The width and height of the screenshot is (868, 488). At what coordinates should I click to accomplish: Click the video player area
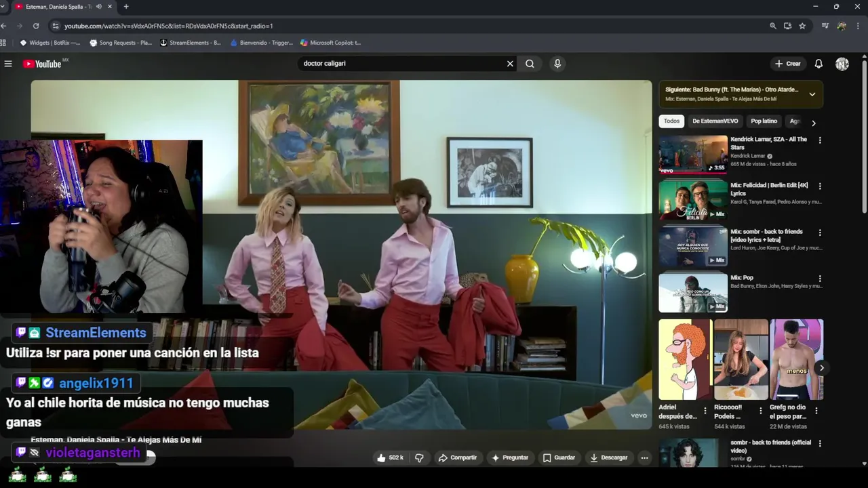pos(341,254)
